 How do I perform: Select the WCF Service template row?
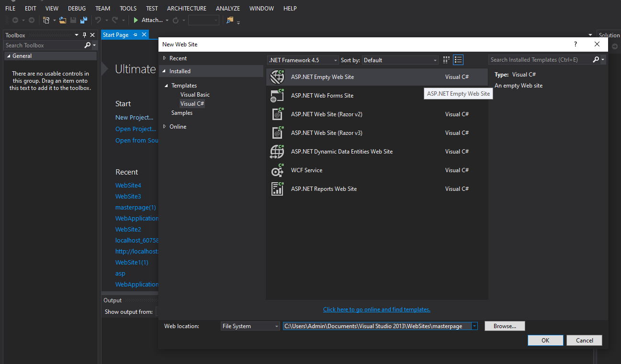[377, 170]
